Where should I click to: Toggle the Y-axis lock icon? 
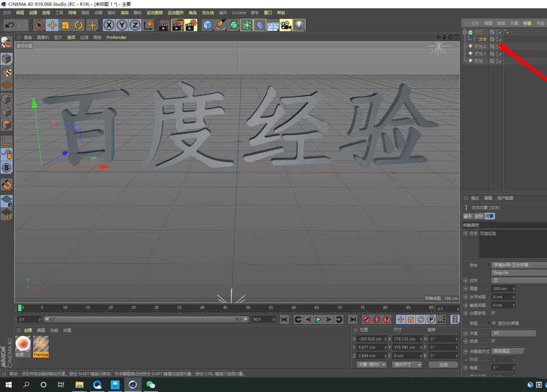pyautogui.click(x=122, y=25)
